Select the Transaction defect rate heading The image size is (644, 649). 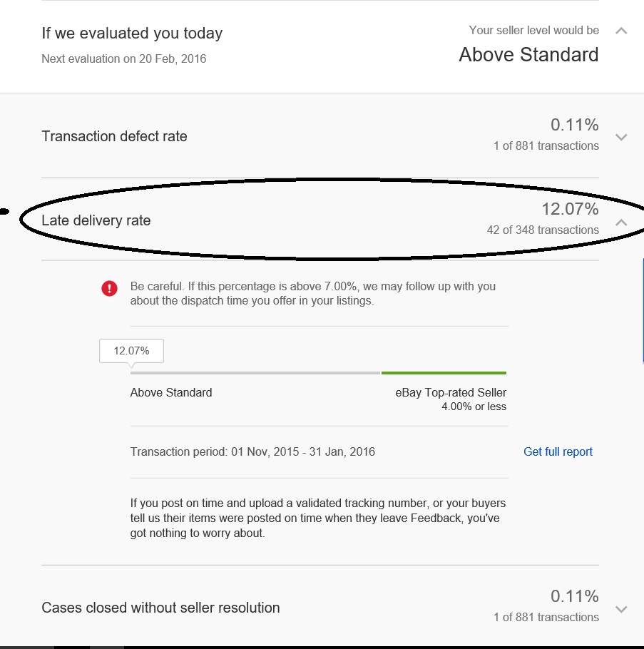[114, 136]
